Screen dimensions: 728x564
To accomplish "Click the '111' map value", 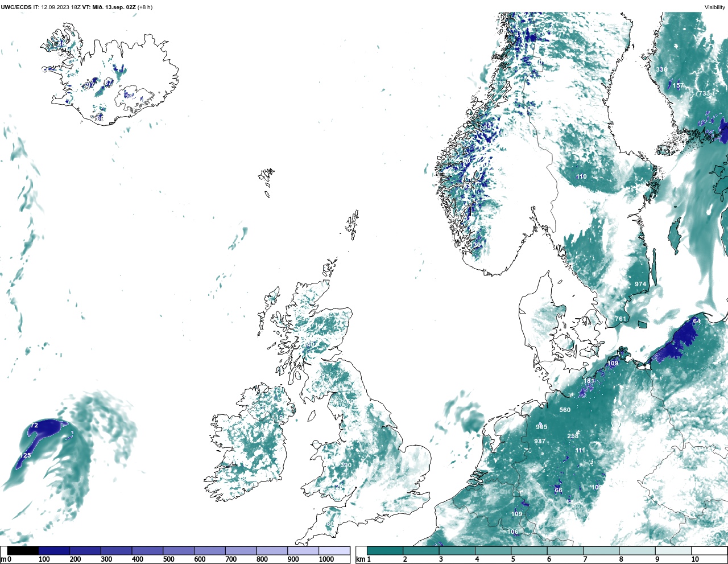I will (580, 450).
